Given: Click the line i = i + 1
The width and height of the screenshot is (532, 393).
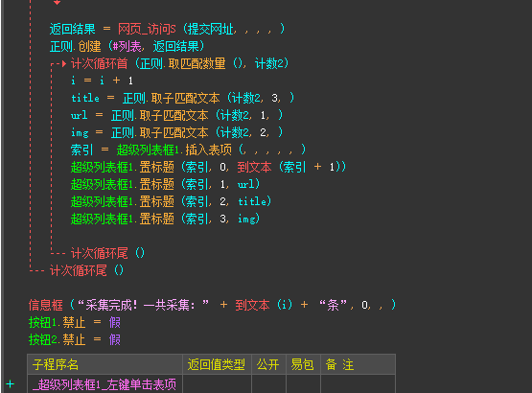Looking at the screenshot, I should pos(102,81).
